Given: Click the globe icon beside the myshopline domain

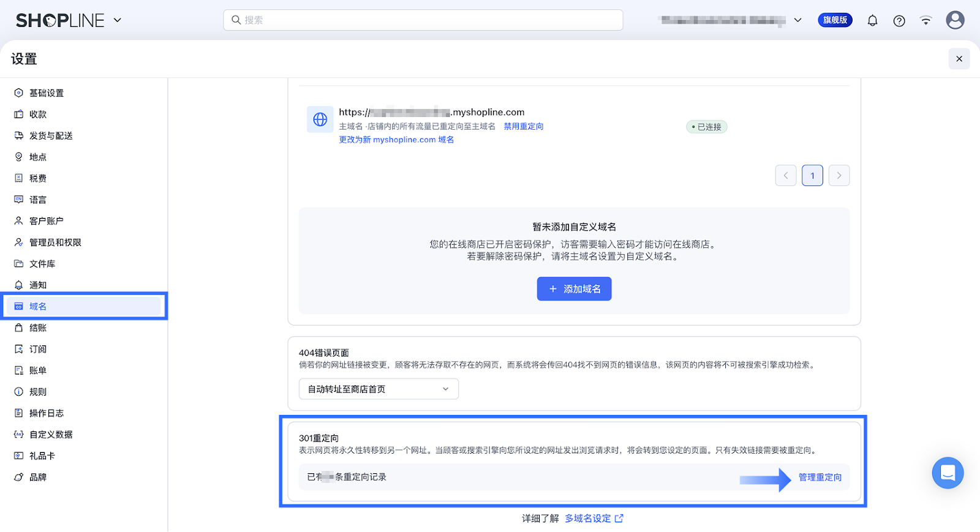Looking at the screenshot, I should tap(320, 119).
